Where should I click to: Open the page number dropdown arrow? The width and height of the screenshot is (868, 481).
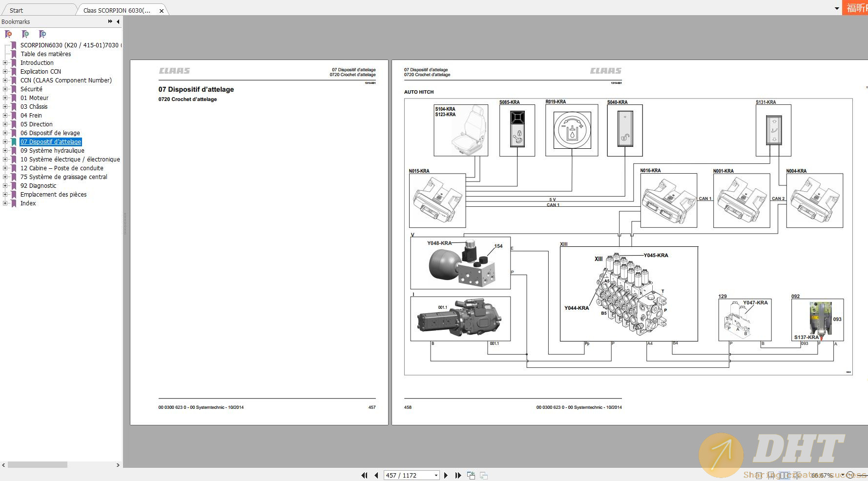click(x=436, y=475)
